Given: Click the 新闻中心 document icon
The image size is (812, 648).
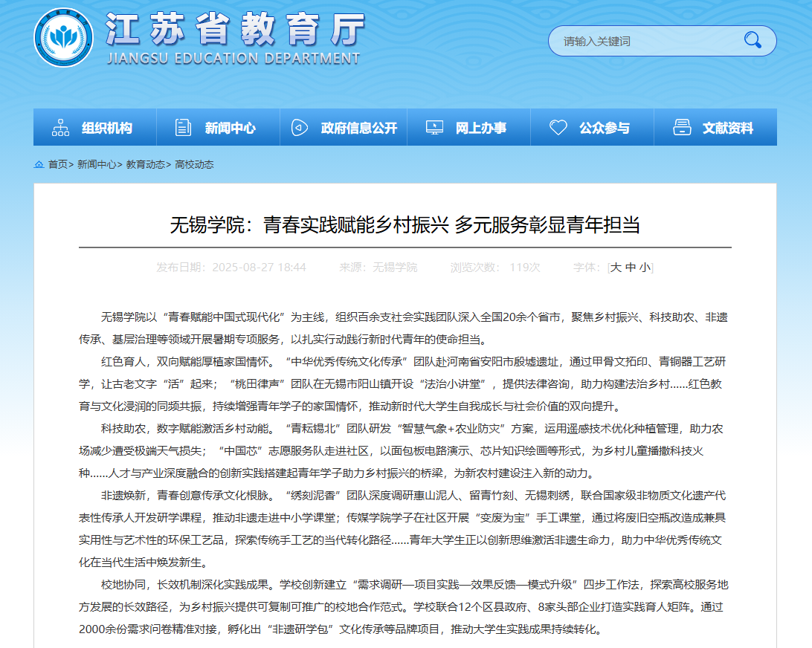Looking at the screenshot, I should pos(183,128).
